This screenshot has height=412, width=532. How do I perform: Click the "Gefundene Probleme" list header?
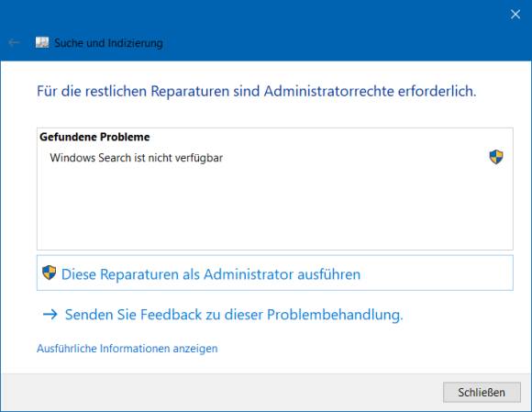(x=94, y=137)
